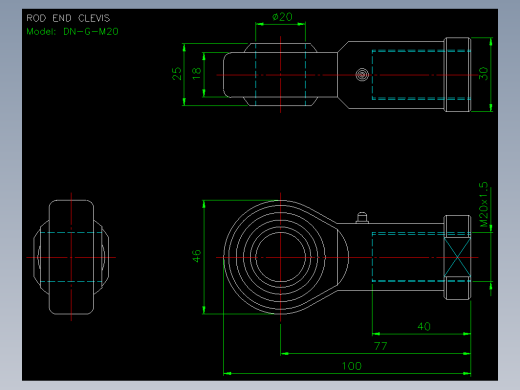Select the crossed wrench-flat box on front view
Screen dimensions: 520x390
pos(457,257)
